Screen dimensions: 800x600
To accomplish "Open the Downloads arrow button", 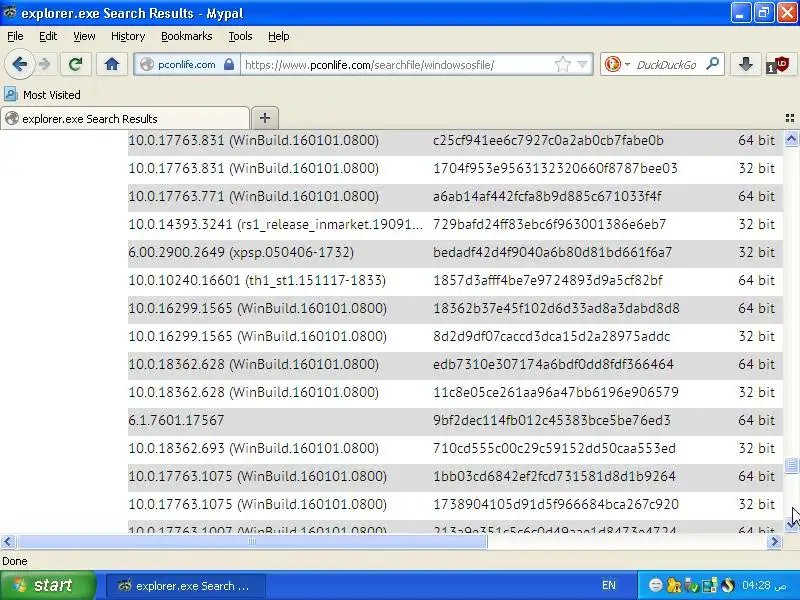I will click(x=745, y=64).
